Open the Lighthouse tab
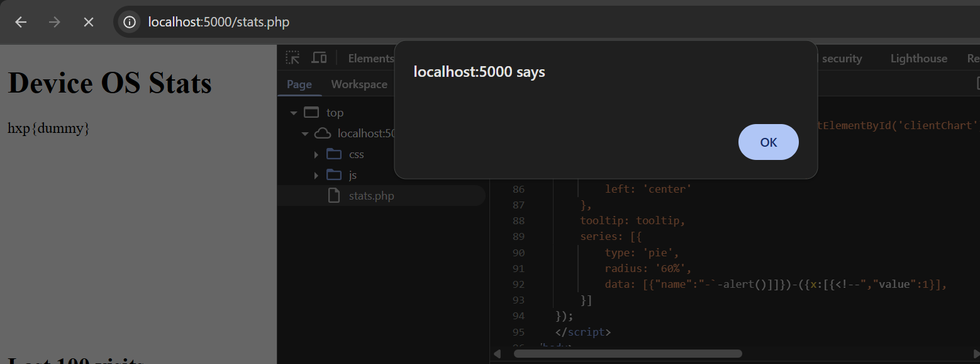 pyautogui.click(x=918, y=57)
